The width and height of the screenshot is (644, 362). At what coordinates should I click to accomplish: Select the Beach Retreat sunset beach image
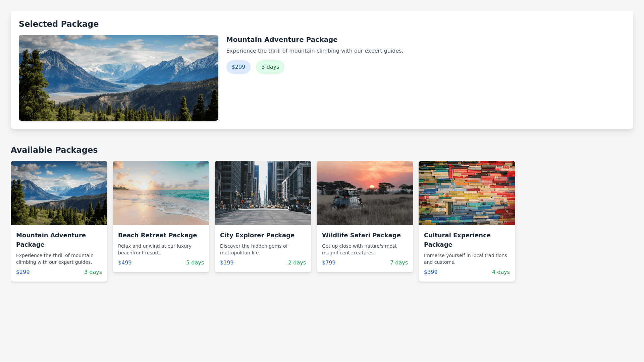coord(161,193)
